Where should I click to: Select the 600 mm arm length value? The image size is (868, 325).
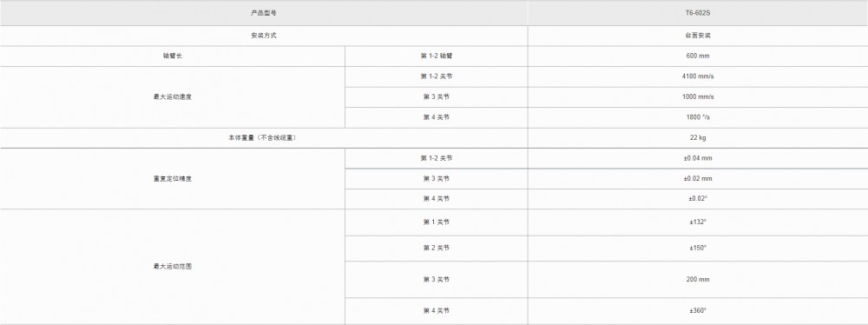click(698, 56)
